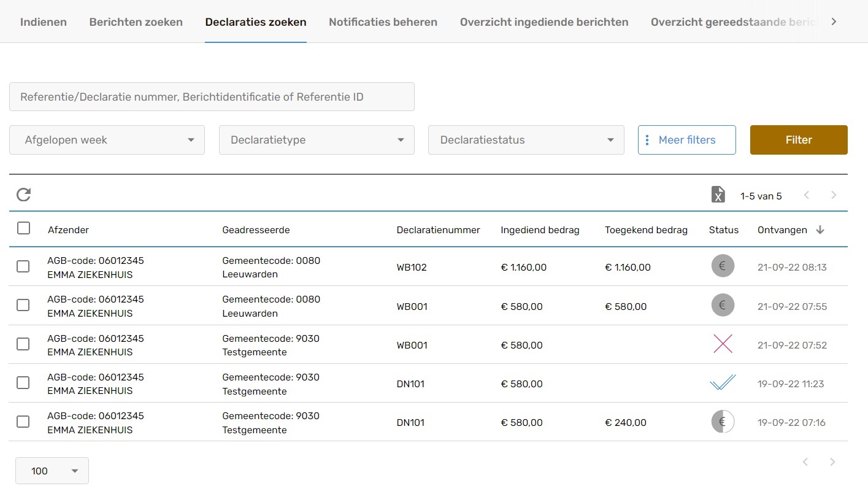The image size is (868, 502).
Task: Check the box for declaration WB102 row
Action: point(23,266)
